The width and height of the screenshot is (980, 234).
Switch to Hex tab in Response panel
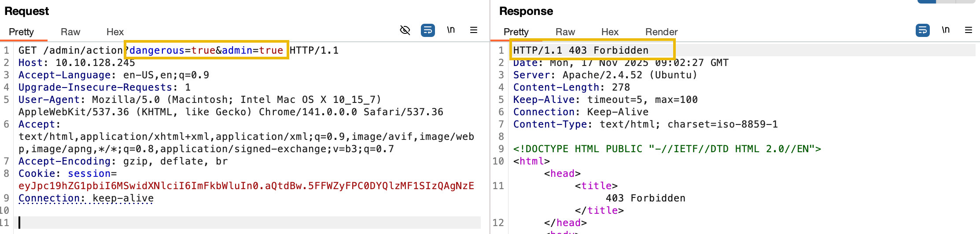point(610,32)
